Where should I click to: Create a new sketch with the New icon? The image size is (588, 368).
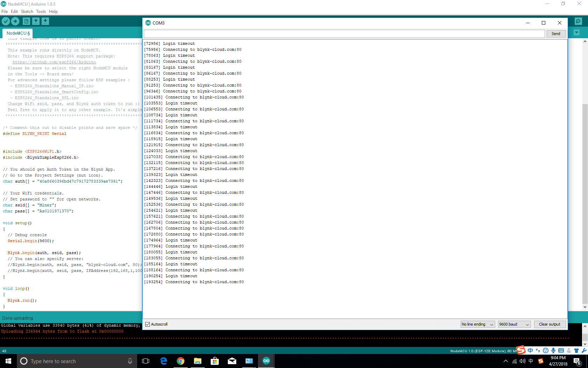(x=26, y=21)
